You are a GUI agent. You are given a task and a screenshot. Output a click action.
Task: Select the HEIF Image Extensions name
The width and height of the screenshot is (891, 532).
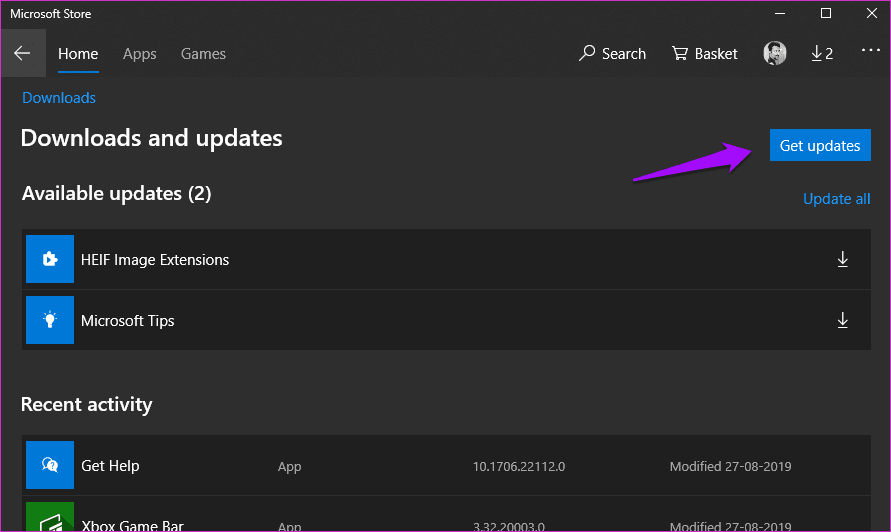click(155, 260)
